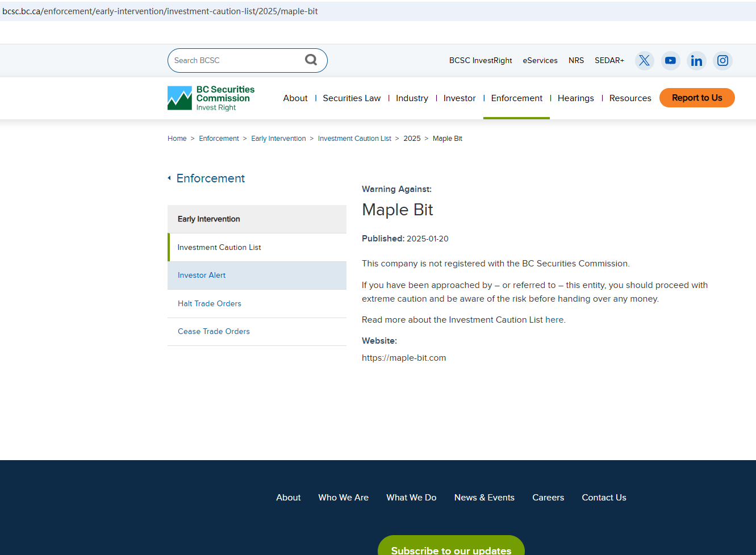Screen dimensions: 756x555
Task: Open the footer Contact Us link
Action: coord(604,498)
